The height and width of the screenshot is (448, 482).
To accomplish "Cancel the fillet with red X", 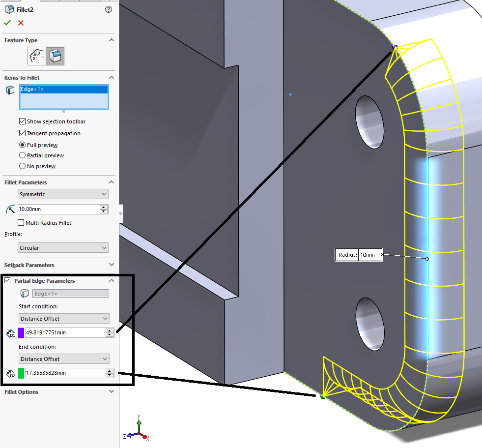I will (x=21, y=23).
